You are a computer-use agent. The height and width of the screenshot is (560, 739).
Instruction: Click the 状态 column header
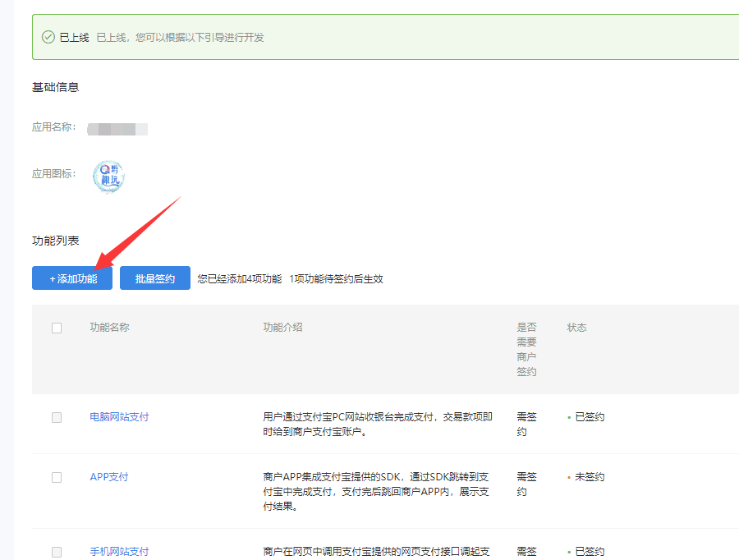coord(576,328)
